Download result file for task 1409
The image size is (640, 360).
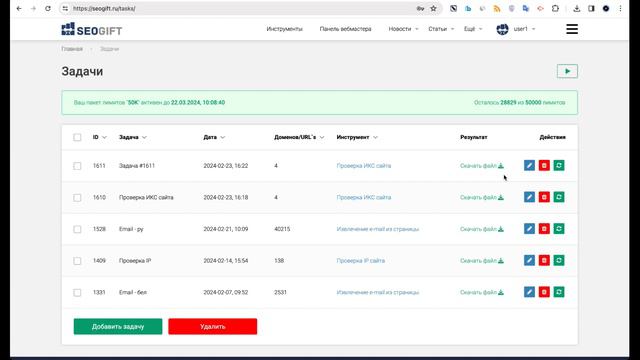point(482,261)
